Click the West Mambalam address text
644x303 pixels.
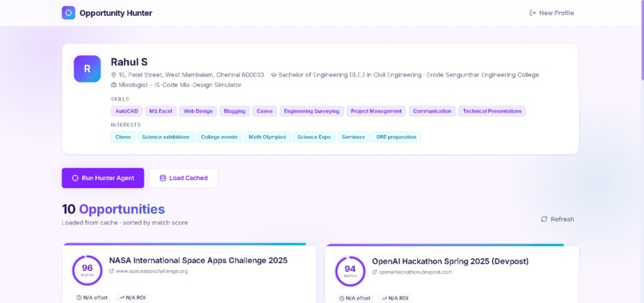191,75
